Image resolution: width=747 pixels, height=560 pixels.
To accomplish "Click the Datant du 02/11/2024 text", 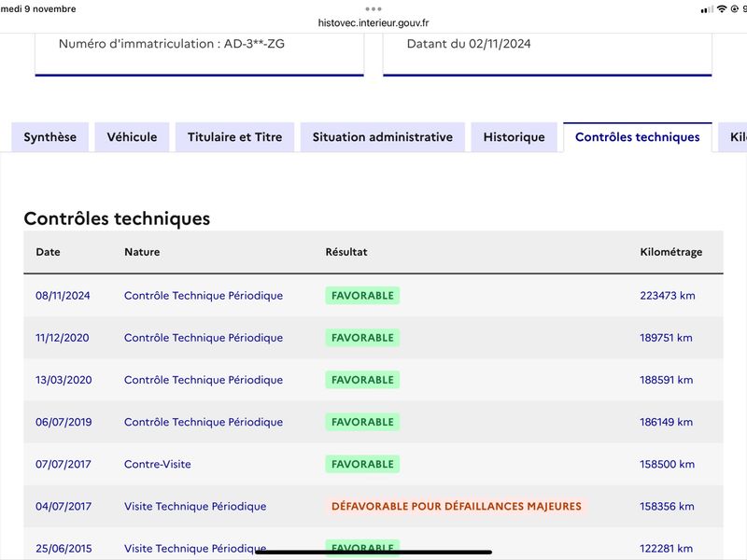I will 469,44.
